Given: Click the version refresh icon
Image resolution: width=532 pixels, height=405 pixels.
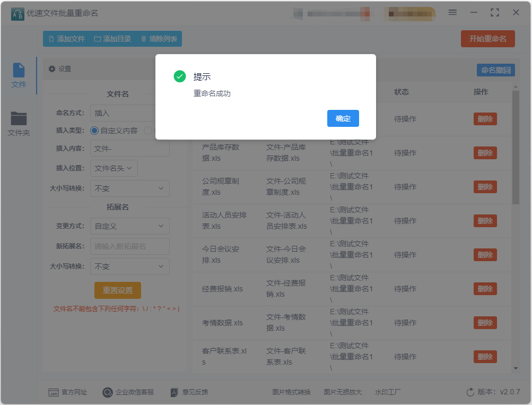Looking at the screenshot, I should pos(470,392).
